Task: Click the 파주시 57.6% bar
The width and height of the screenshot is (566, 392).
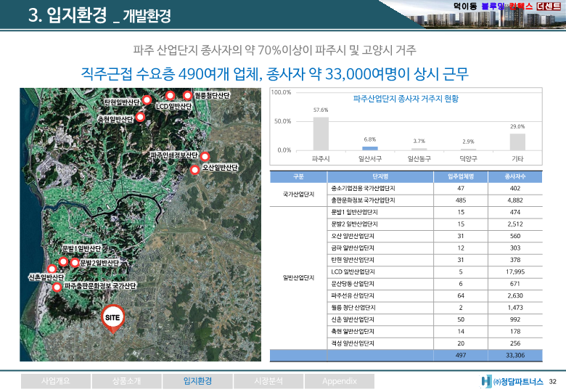Action: point(321,134)
